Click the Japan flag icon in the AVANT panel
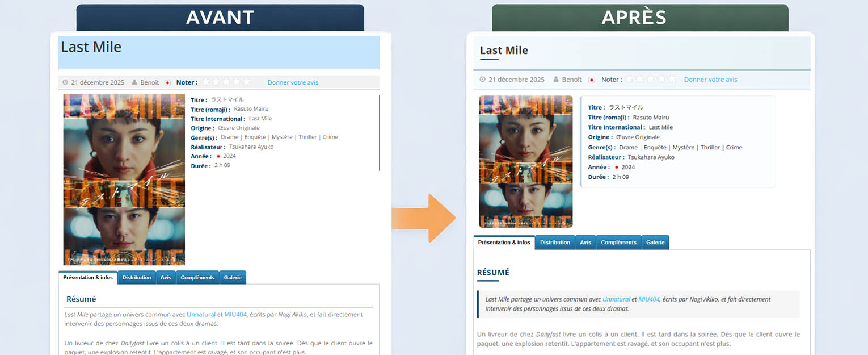 [167, 82]
